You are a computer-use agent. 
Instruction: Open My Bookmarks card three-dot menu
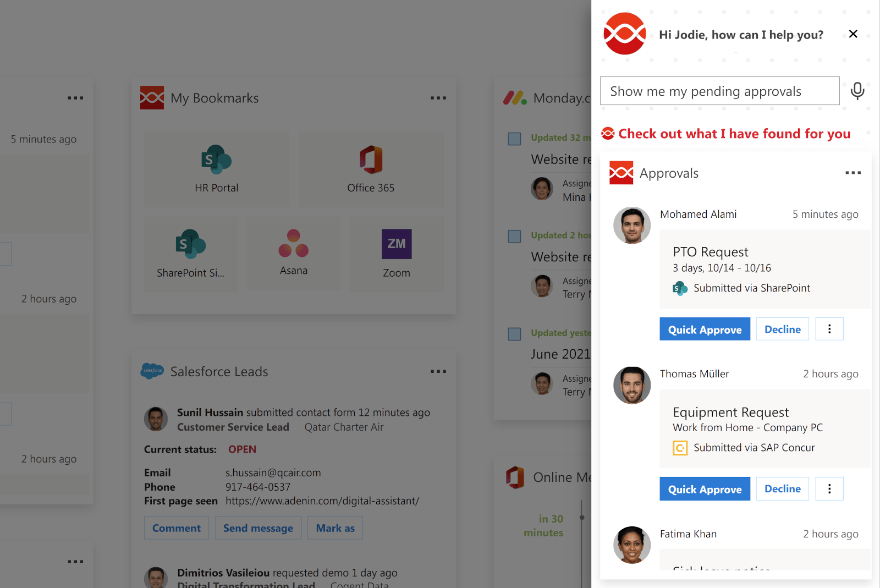pos(438,98)
